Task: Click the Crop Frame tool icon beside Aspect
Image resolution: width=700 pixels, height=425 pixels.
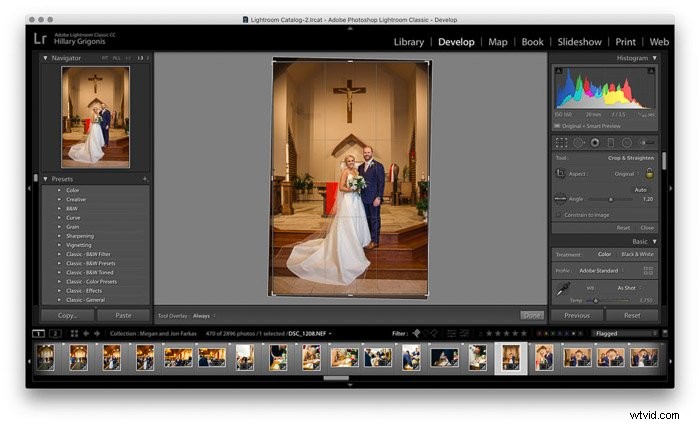Action: click(560, 174)
